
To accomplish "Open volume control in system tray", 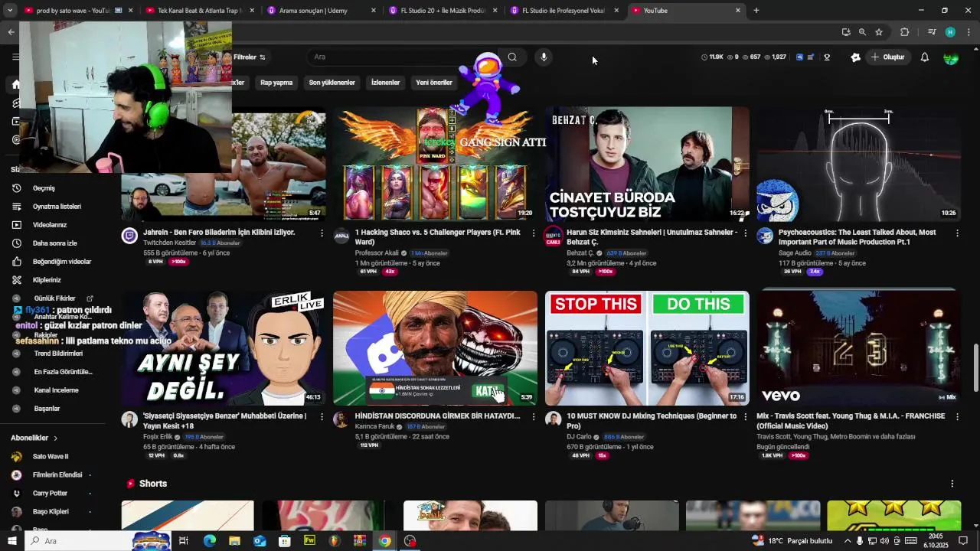I will [x=884, y=541].
